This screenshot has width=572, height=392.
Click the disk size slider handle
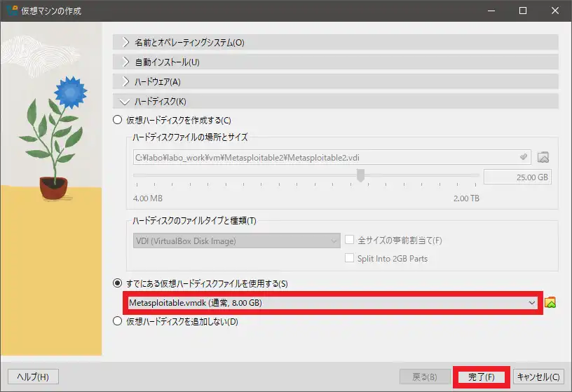pos(360,175)
